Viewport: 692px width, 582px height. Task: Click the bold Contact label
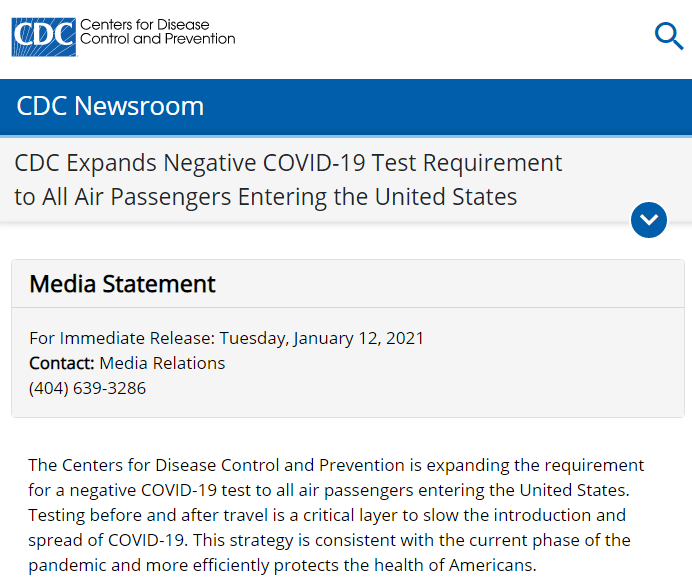click(61, 363)
